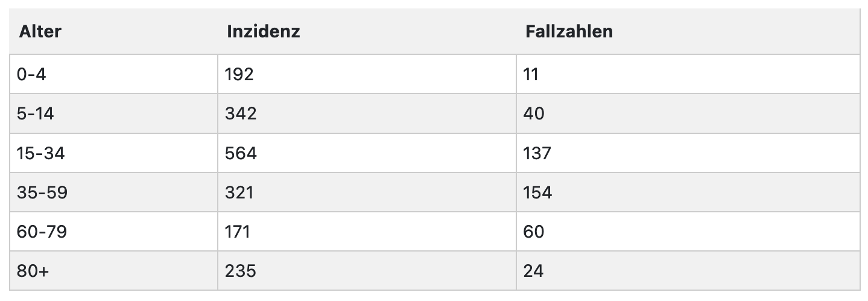The width and height of the screenshot is (868, 301).
Task: Click the case count 154
Action: pos(538,192)
